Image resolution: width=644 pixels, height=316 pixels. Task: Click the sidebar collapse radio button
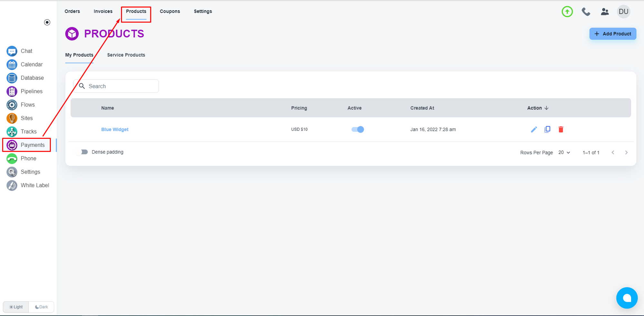coord(47,22)
